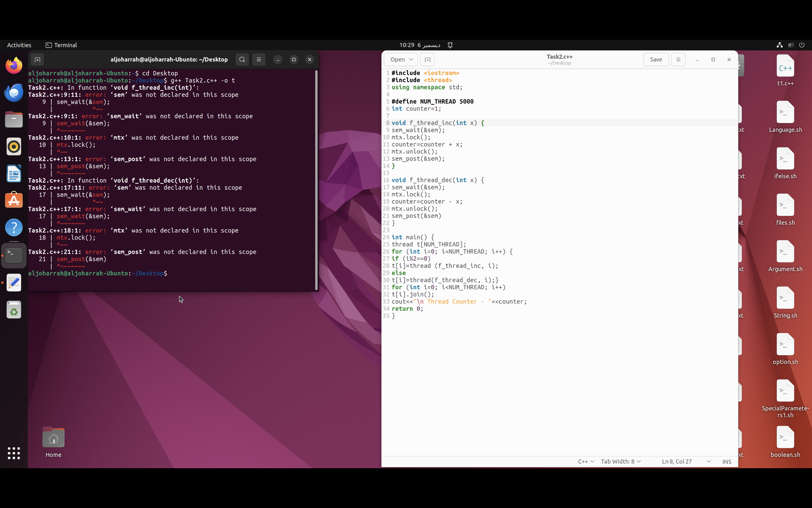
Task: Open Help from the dock
Action: [x=14, y=228]
